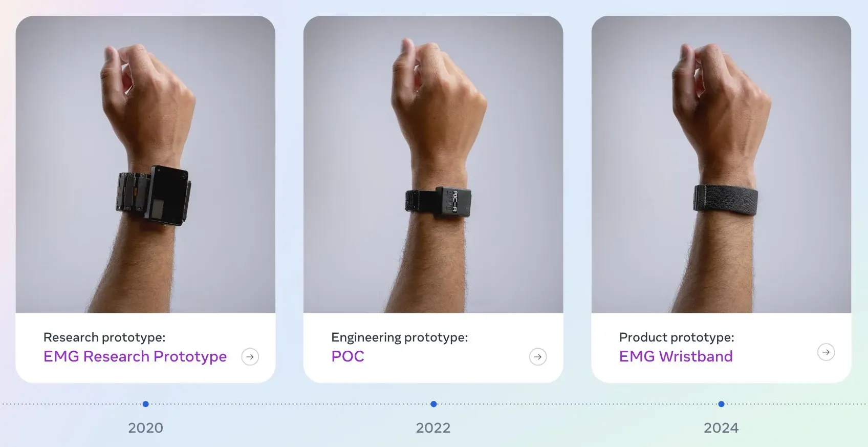
Task: Click the POC-labeled module on the 2022 wrist
Action: click(x=452, y=202)
